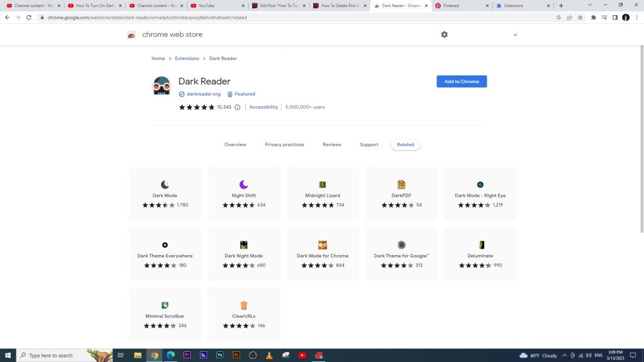
Task: Switch to the Support tab
Action: 369,145
